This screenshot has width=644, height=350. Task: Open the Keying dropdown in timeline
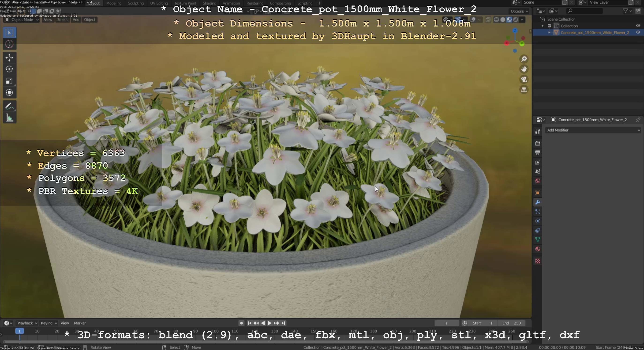coord(49,323)
